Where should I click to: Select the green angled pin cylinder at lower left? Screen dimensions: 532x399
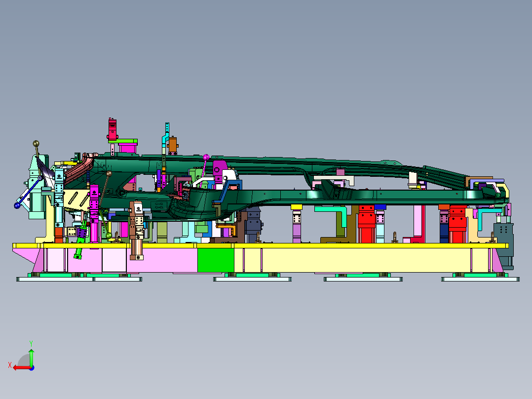coord(80,239)
